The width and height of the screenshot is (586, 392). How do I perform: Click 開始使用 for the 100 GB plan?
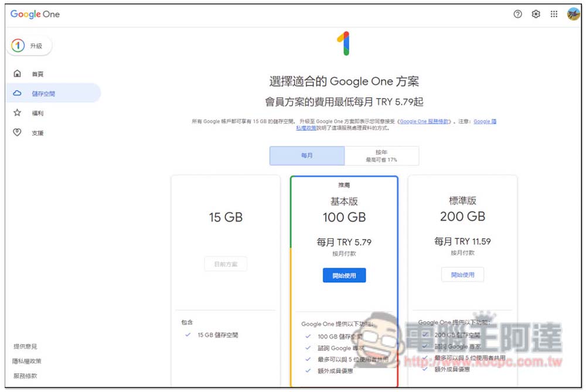pyautogui.click(x=344, y=275)
